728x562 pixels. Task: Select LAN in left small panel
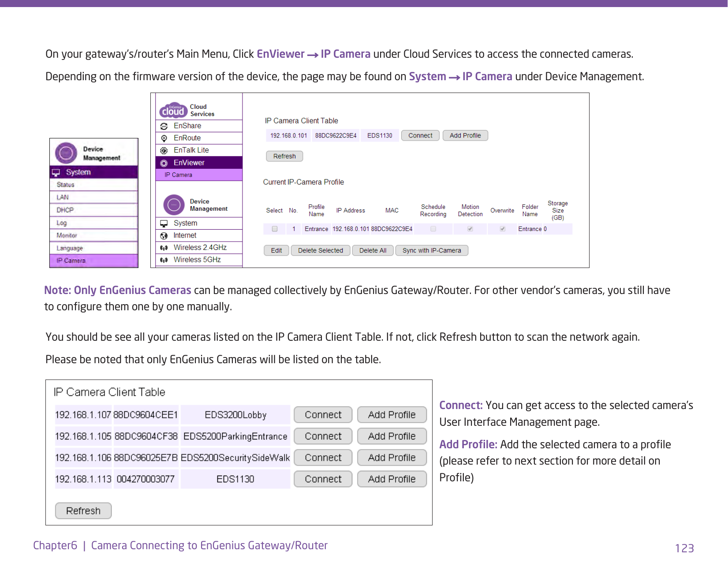point(94,197)
